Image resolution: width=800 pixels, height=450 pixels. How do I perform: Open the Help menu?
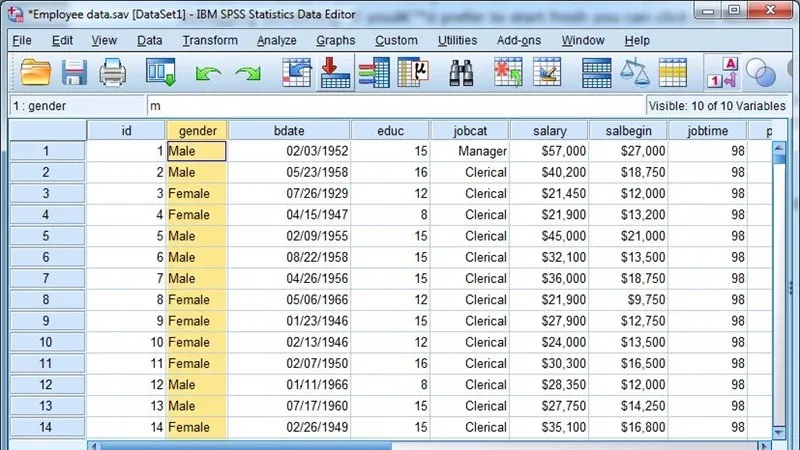637,40
